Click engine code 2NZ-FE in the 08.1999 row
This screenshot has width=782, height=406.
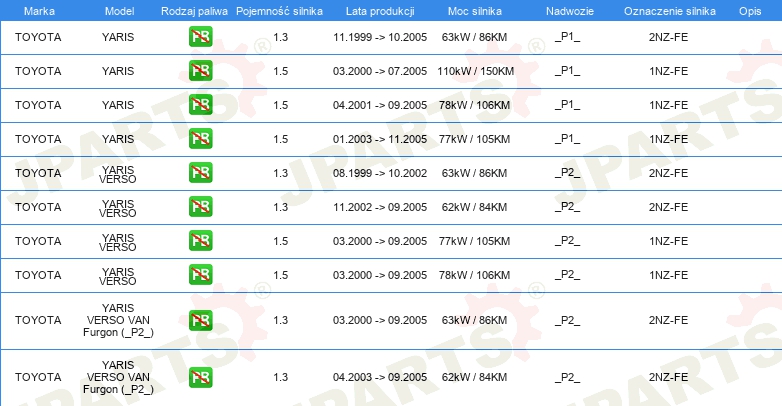click(668, 173)
